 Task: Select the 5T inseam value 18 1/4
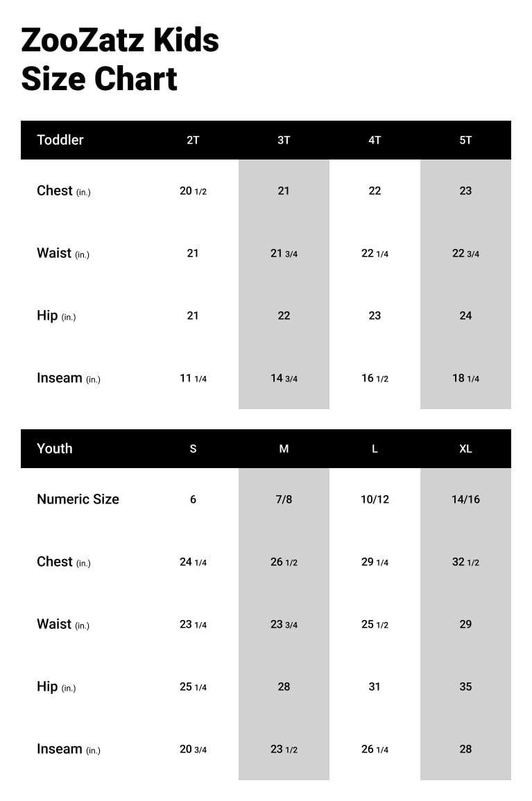tap(465, 379)
